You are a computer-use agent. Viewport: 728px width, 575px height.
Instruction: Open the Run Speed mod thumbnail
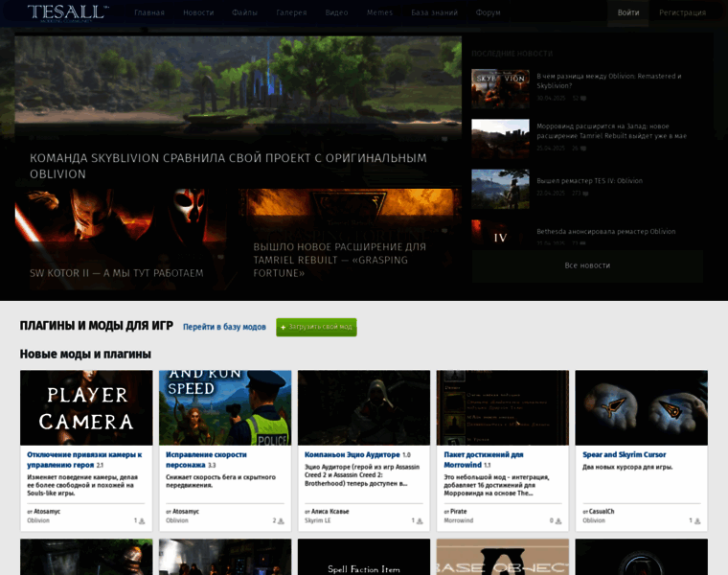coord(225,408)
